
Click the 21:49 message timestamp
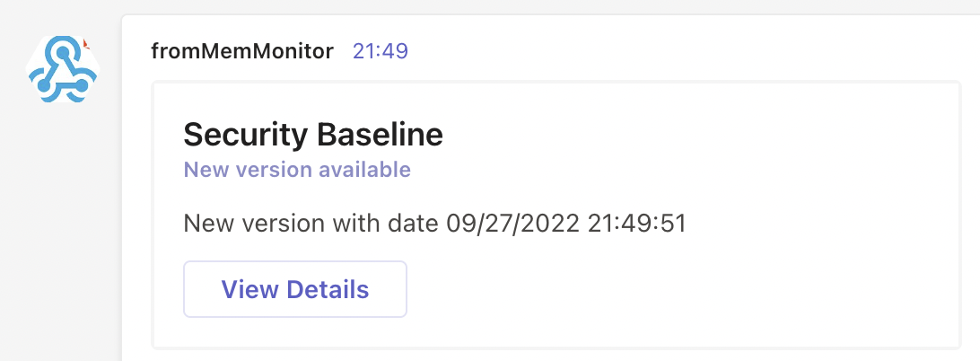click(x=381, y=51)
